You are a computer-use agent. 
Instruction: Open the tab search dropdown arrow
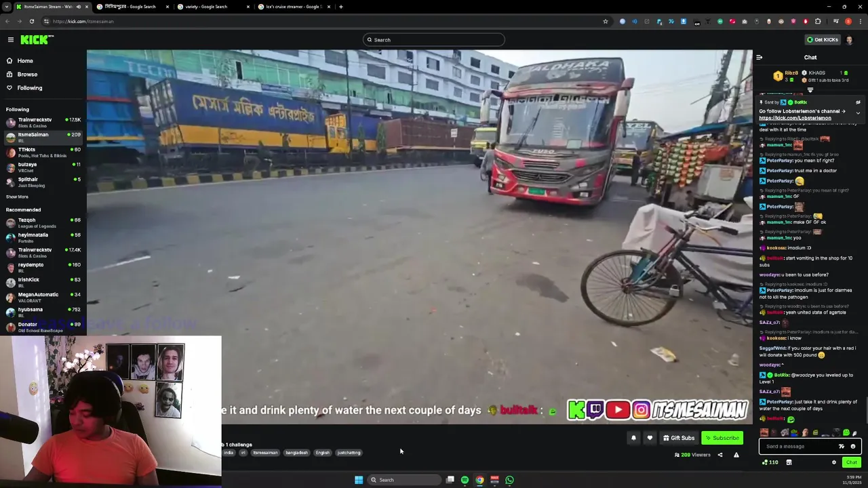tap(6, 7)
